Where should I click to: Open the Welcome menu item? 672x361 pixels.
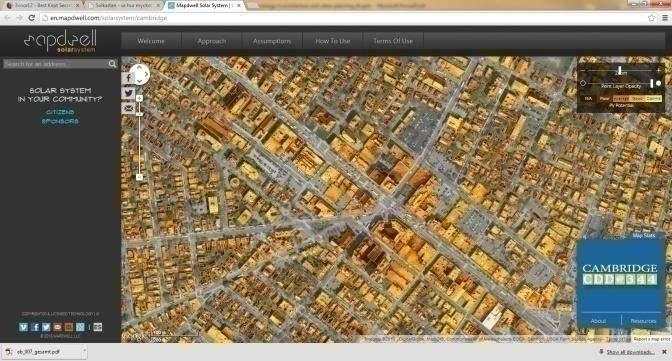click(x=151, y=41)
